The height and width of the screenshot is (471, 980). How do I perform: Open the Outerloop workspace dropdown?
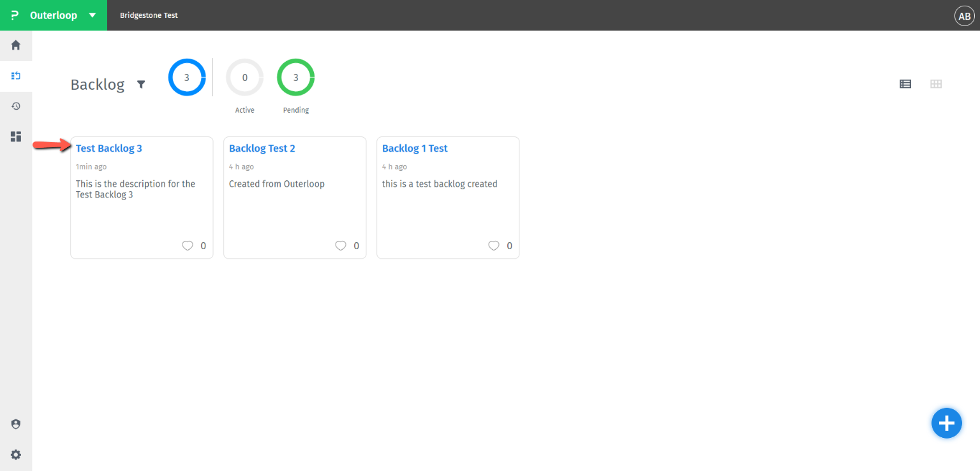pyautogui.click(x=91, y=15)
